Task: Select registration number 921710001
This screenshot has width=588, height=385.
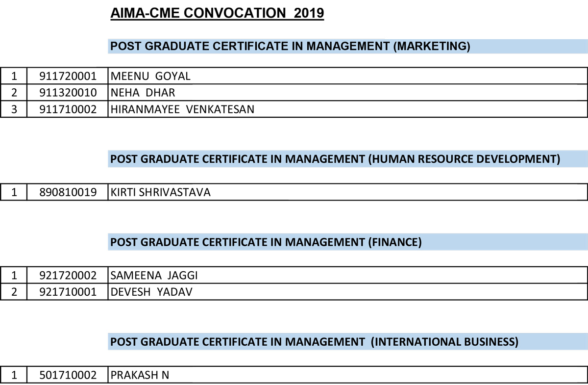Action: click(x=68, y=292)
